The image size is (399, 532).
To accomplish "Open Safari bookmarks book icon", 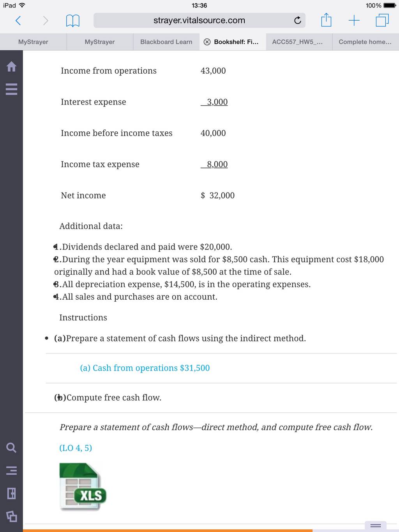I will tap(72, 20).
